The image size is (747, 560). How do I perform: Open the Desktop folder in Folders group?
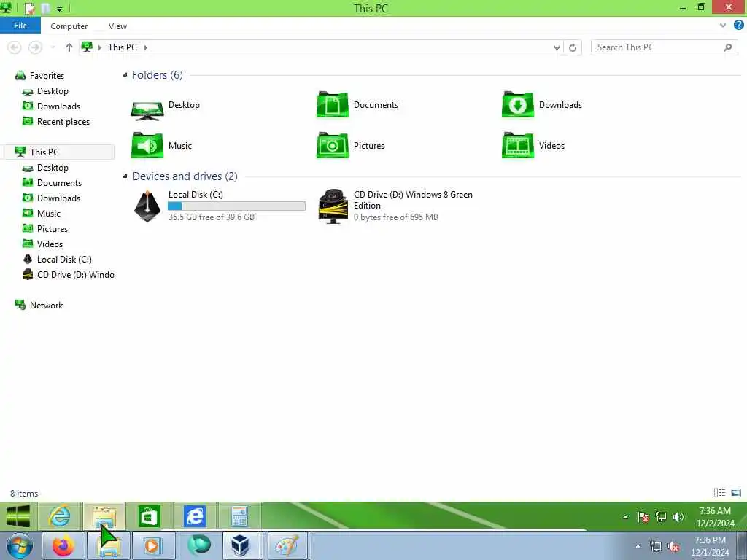(x=166, y=106)
